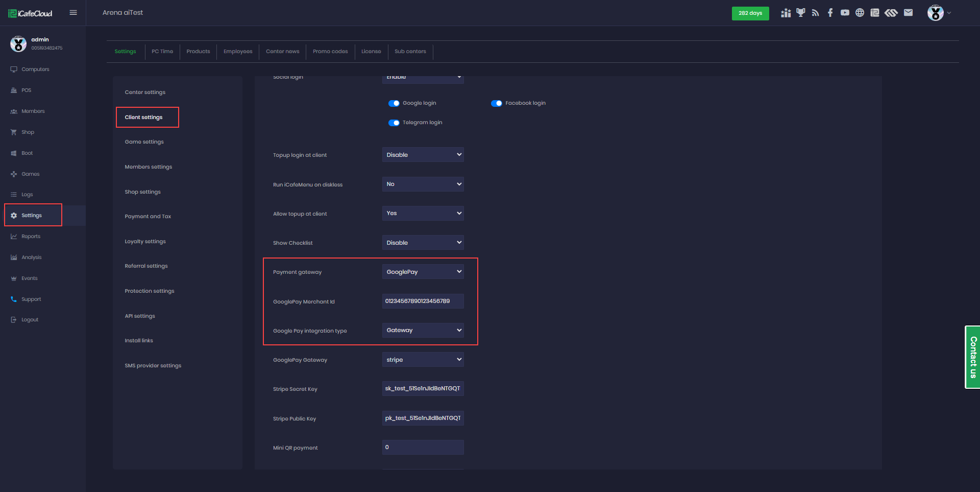This screenshot has height=492, width=980.
Task: Open the Contact us side tab
Action: pos(973,357)
